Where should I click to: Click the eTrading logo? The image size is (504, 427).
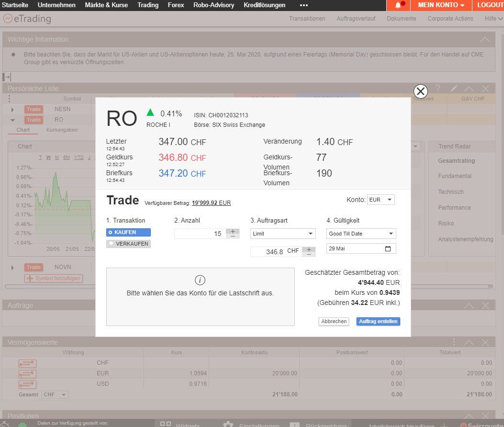tap(27, 19)
